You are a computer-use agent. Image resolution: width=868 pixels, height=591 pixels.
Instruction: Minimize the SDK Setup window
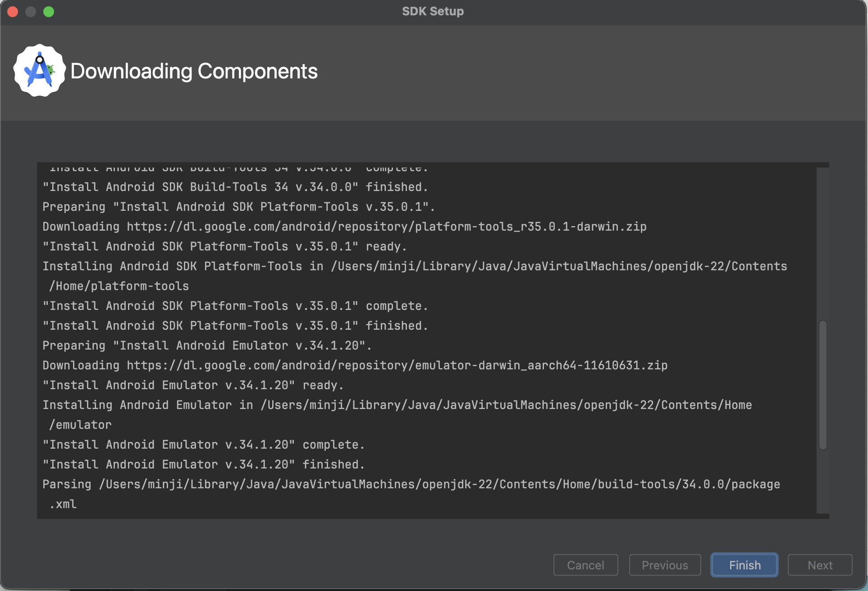click(31, 12)
